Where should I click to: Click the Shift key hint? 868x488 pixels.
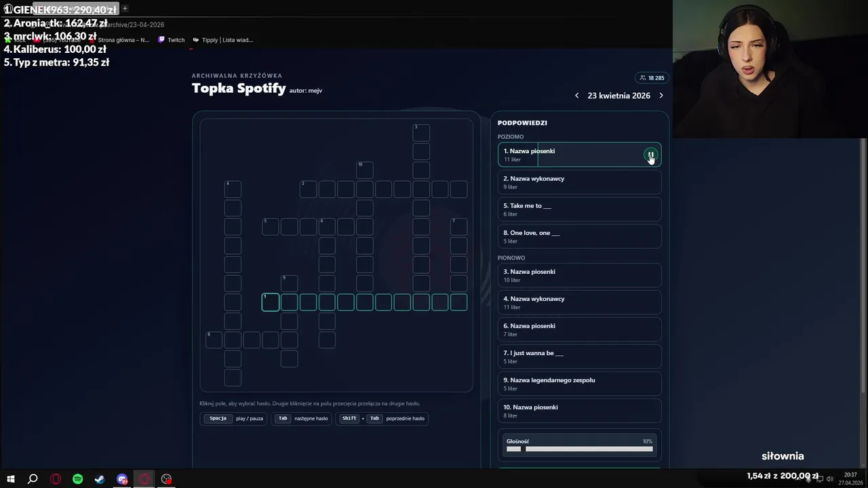349,418
